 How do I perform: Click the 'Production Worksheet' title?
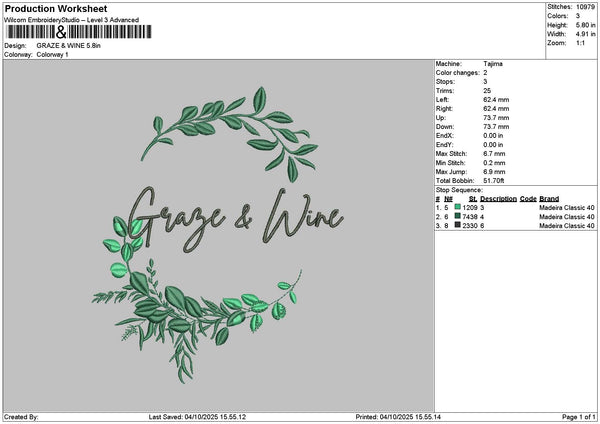[x=56, y=8]
